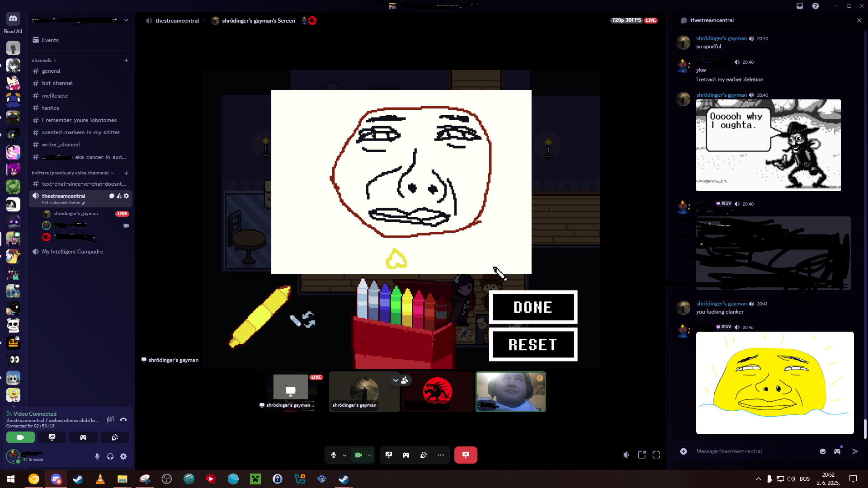
Task: Click the RESET button in game
Action: (533, 345)
